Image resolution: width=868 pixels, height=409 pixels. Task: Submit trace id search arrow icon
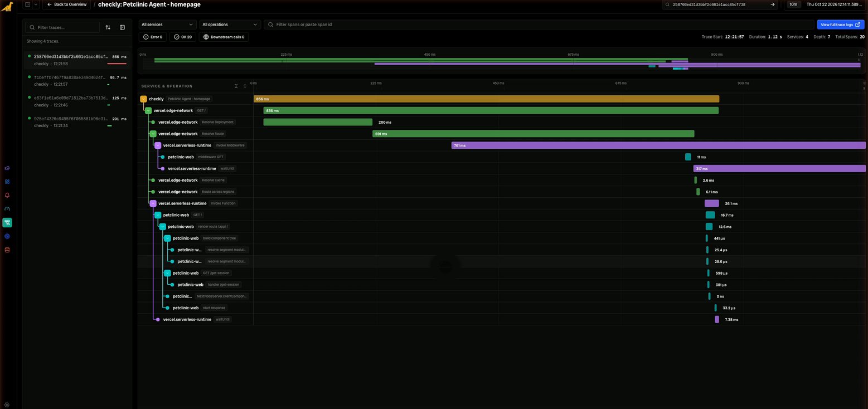coord(773,4)
